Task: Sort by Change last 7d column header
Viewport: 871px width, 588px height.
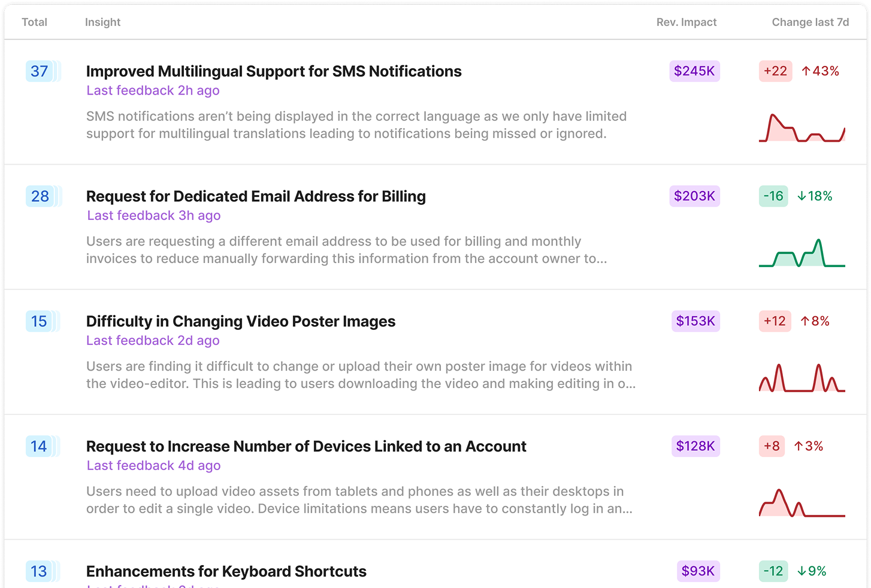Action: coord(810,22)
